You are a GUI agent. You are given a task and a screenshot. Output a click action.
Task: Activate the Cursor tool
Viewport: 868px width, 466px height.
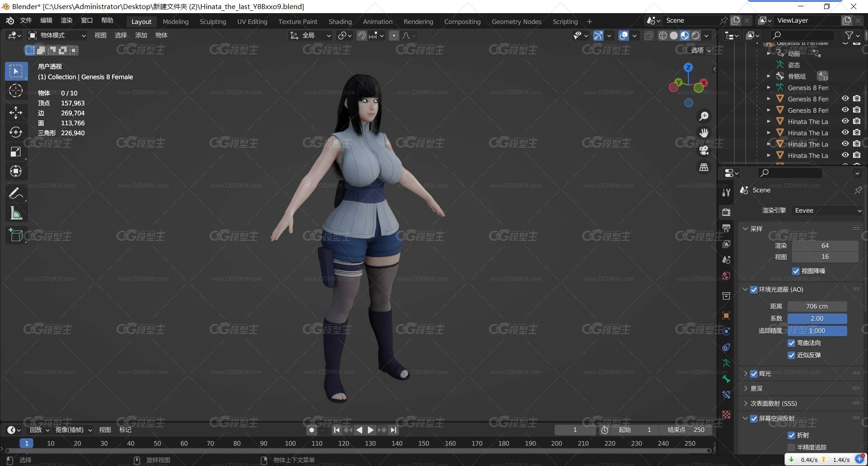click(16, 90)
